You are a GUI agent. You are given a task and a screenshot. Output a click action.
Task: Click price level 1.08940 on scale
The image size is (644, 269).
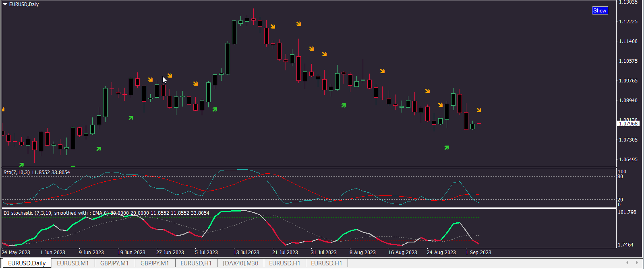[x=628, y=101]
